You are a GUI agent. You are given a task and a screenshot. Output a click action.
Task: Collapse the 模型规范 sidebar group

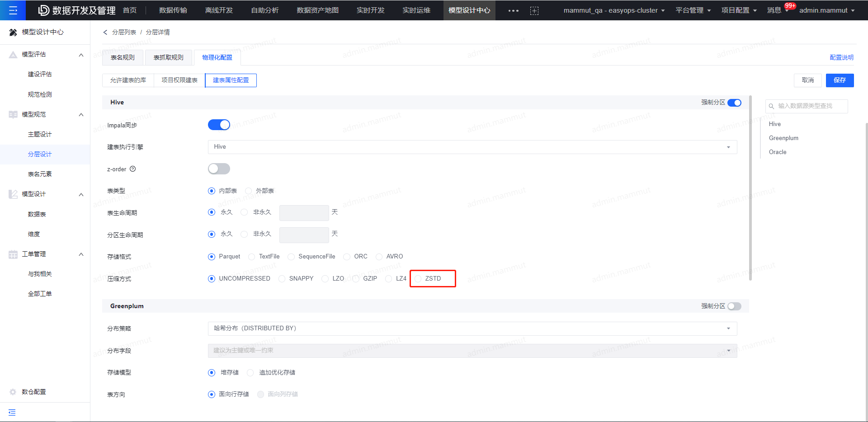tap(81, 115)
